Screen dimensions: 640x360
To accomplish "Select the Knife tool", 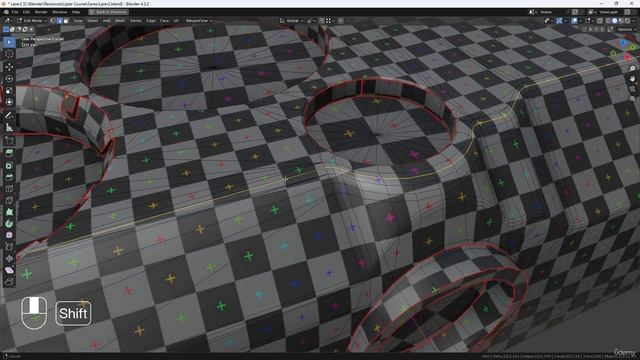I will pos(9,200).
